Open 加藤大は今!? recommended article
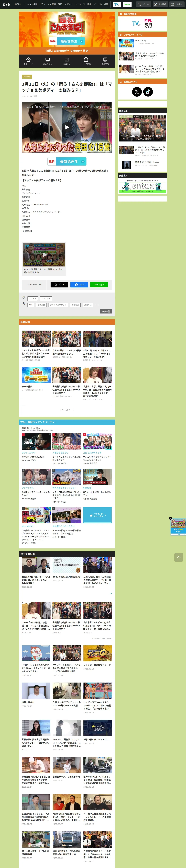 36,695
